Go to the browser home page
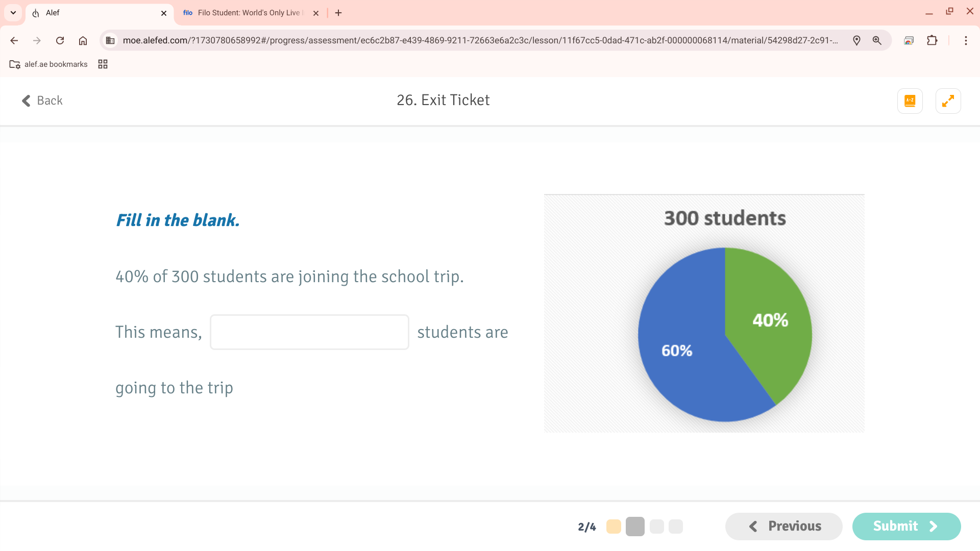980x551 pixels. pyautogui.click(x=83, y=41)
